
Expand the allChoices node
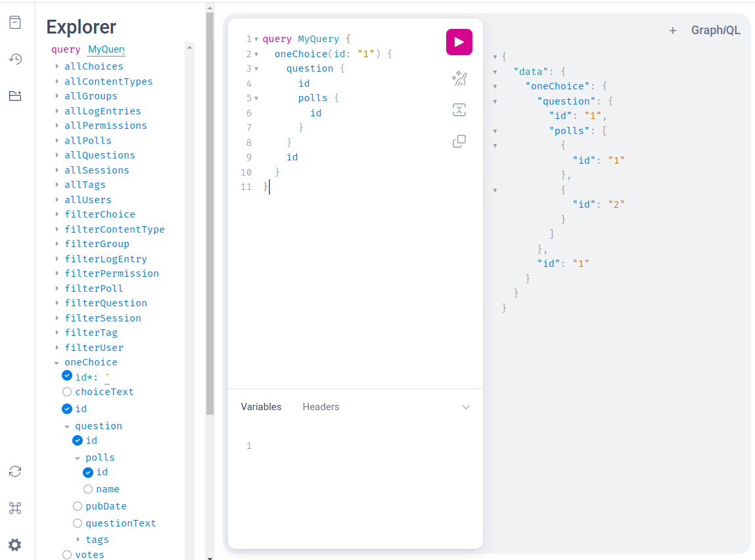click(x=57, y=66)
